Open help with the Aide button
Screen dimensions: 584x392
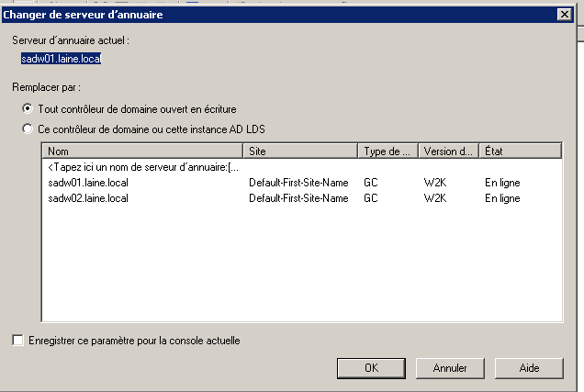pos(529,368)
